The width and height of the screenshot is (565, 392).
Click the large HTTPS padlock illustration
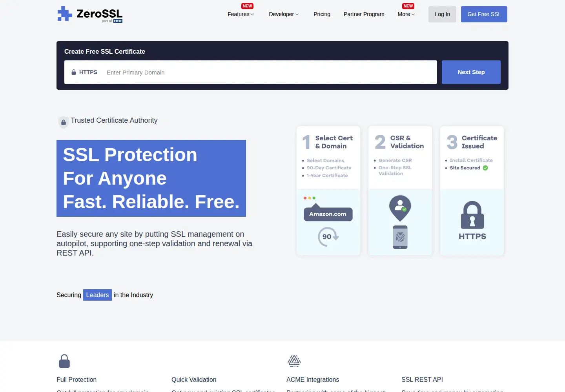(472, 215)
